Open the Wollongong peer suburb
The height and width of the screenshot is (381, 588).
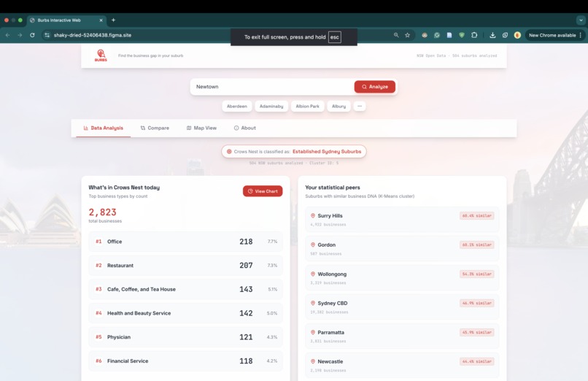(402, 278)
